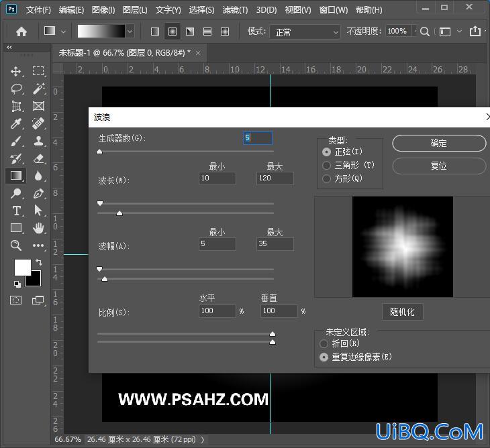Select the Move tool
Image resolution: width=490 pixels, height=448 pixels.
16,71
